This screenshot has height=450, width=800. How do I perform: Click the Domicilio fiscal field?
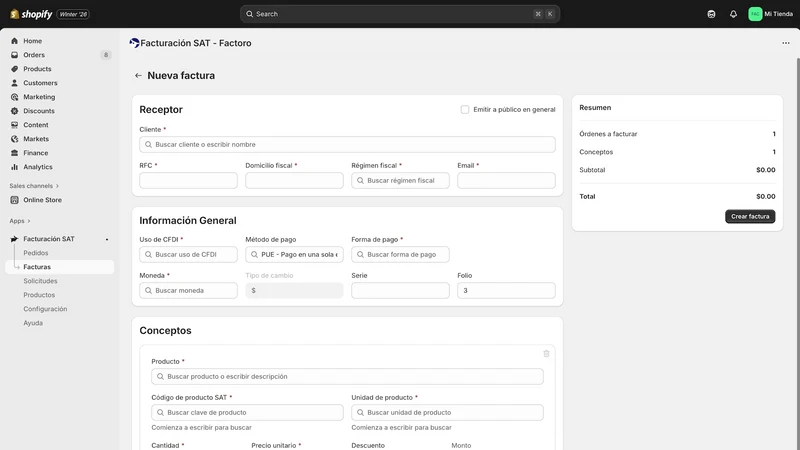click(294, 181)
